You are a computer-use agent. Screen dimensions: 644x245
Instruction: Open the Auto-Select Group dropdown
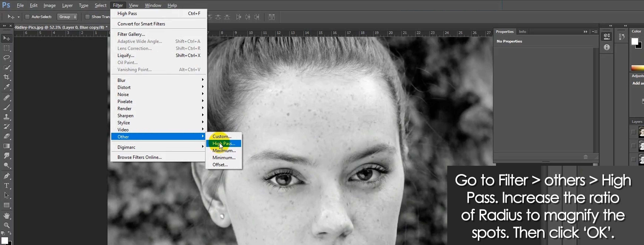[x=67, y=17]
